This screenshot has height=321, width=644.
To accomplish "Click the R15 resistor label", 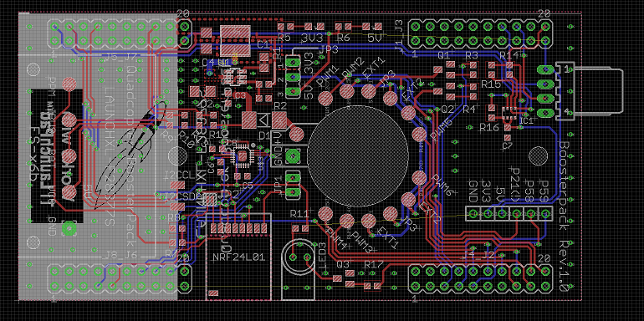I will pyautogui.click(x=491, y=84).
